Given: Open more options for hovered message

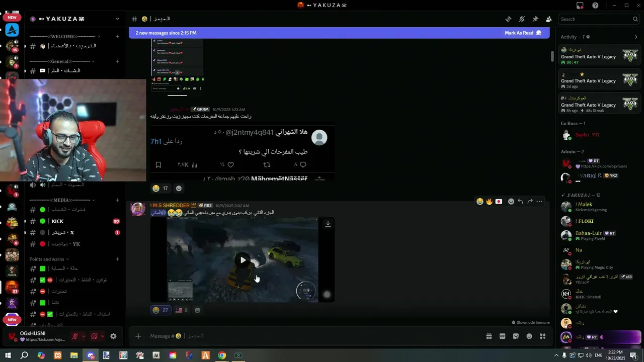Looking at the screenshot, I should click(x=539, y=202).
